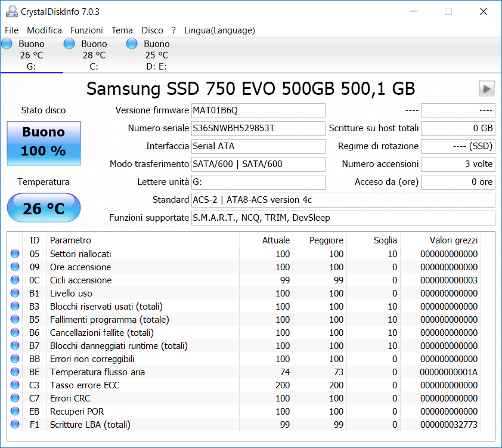The image size is (502, 448).
Task: Open the Funzioni menu
Action: click(86, 30)
